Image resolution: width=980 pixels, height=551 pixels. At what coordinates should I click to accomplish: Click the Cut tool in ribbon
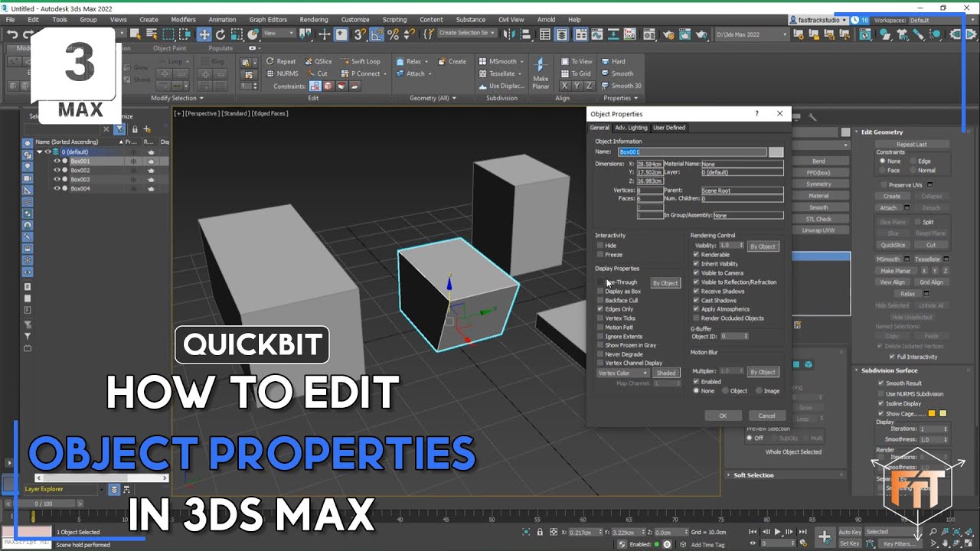(x=317, y=73)
